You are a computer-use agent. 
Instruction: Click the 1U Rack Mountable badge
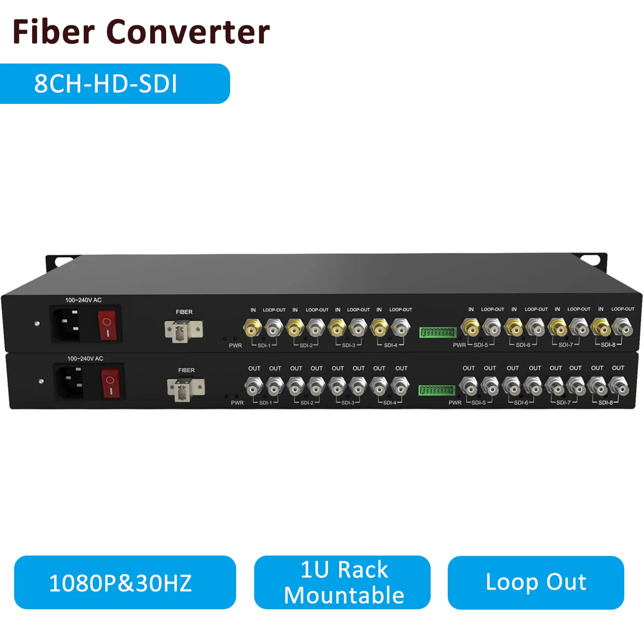pos(342,583)
